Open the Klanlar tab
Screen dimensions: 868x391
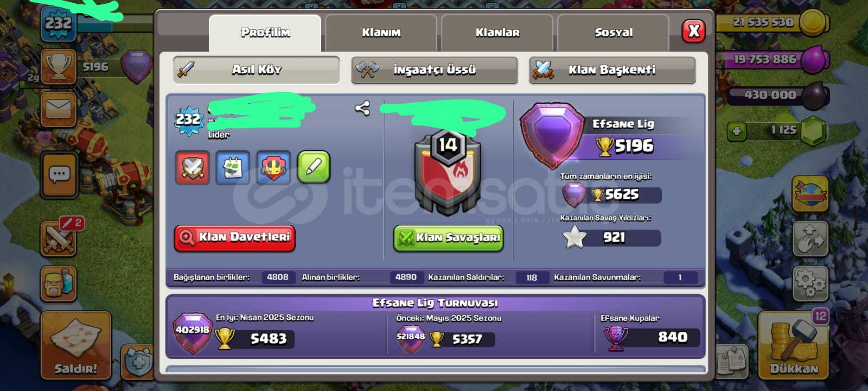pos(497,33)
